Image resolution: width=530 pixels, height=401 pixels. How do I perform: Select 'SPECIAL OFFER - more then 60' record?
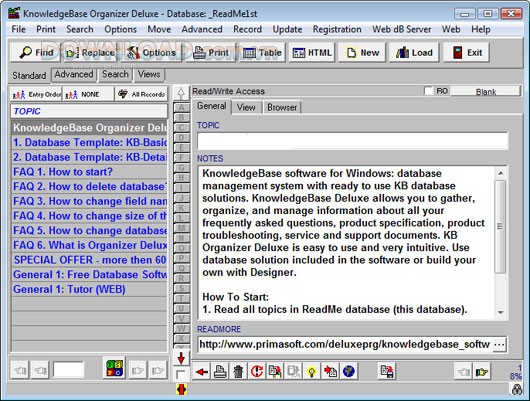[89, 260]
